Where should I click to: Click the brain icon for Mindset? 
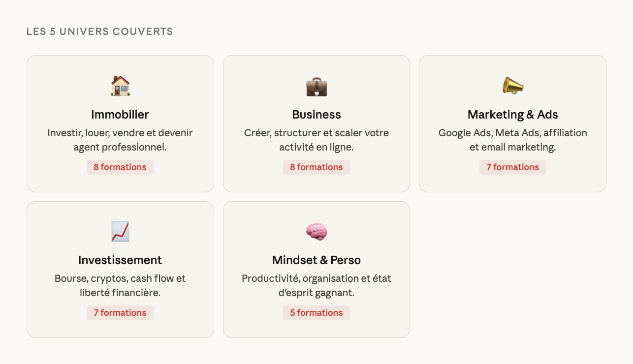coord(316,232)
